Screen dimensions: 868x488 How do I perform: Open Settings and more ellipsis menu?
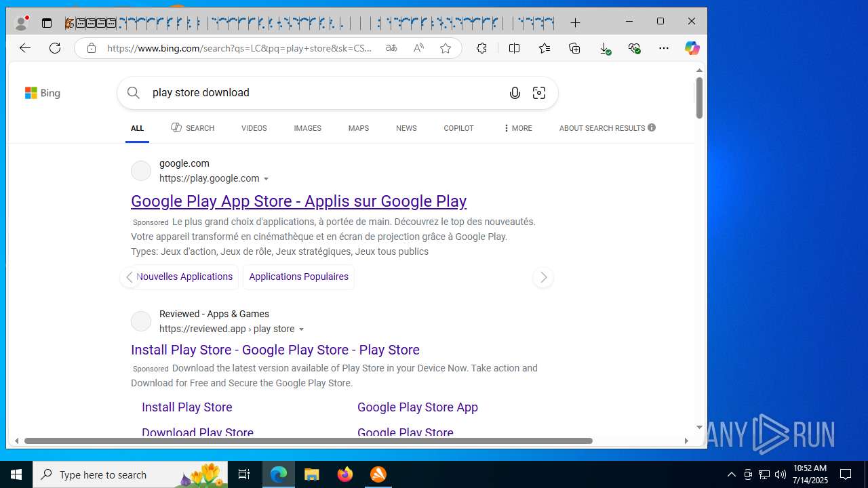coord(664,48)
